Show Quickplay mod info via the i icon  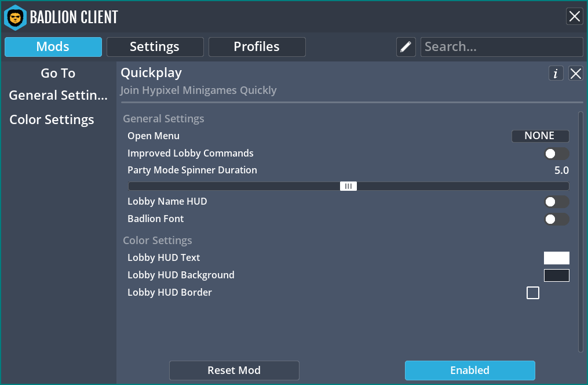[556, 73]
